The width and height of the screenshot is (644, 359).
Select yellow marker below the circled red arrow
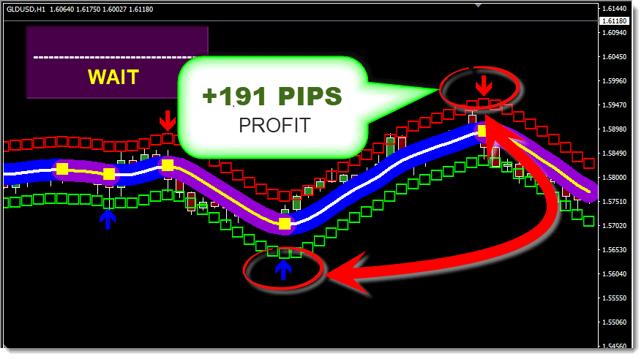[482, 132]
